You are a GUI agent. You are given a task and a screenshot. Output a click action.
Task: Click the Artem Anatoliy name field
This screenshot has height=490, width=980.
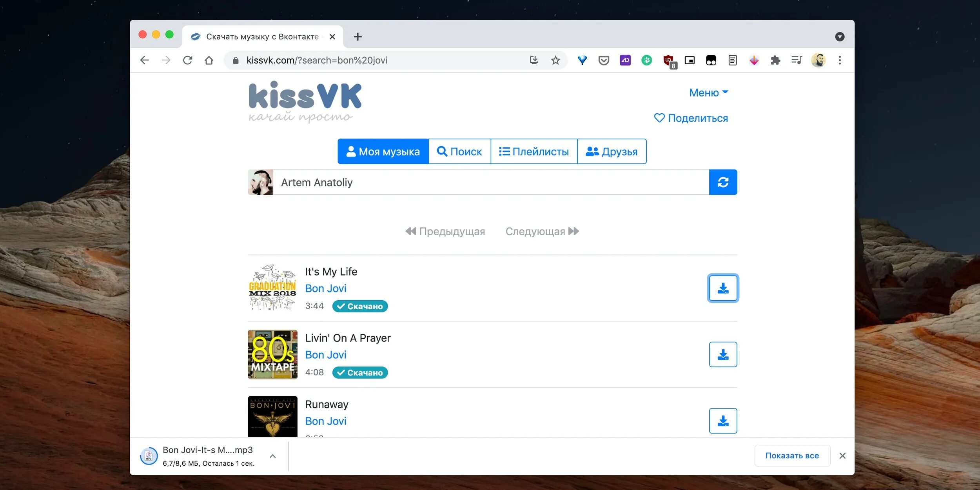tap(491, 182)
